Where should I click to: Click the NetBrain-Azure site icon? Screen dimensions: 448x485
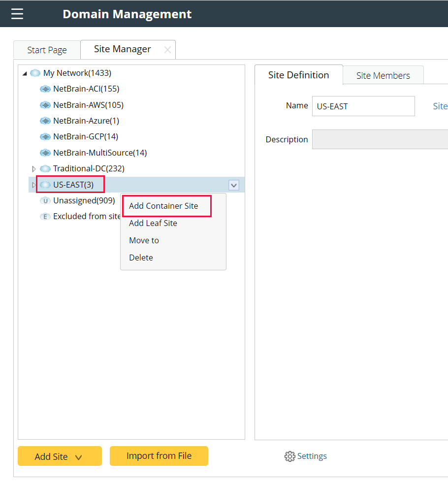coord(45,121)
